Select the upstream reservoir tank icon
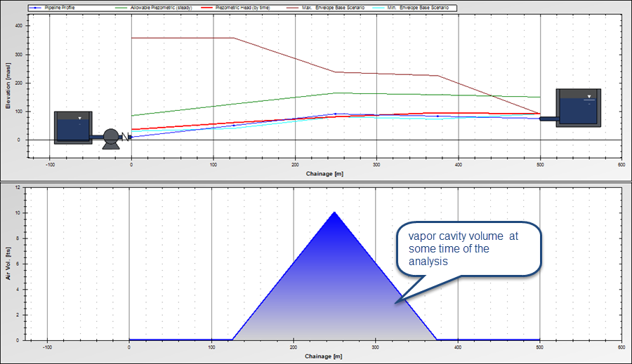 coord(73,127)
